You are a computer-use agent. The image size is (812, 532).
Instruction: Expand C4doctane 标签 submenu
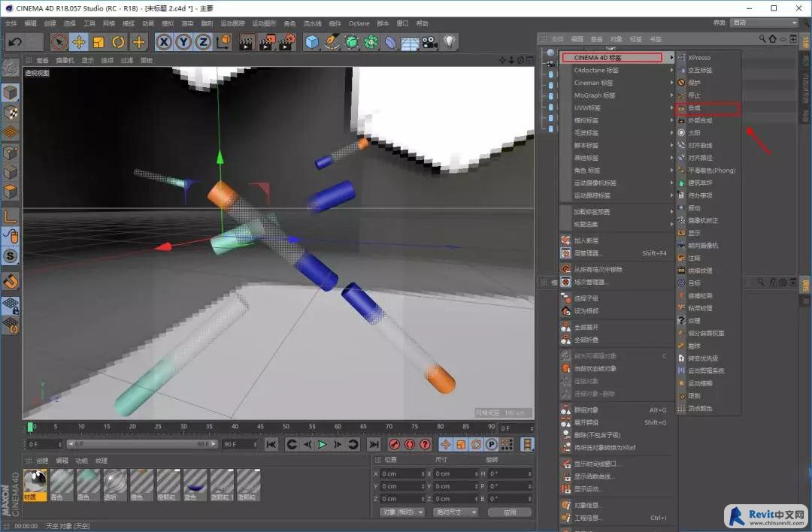617,70
